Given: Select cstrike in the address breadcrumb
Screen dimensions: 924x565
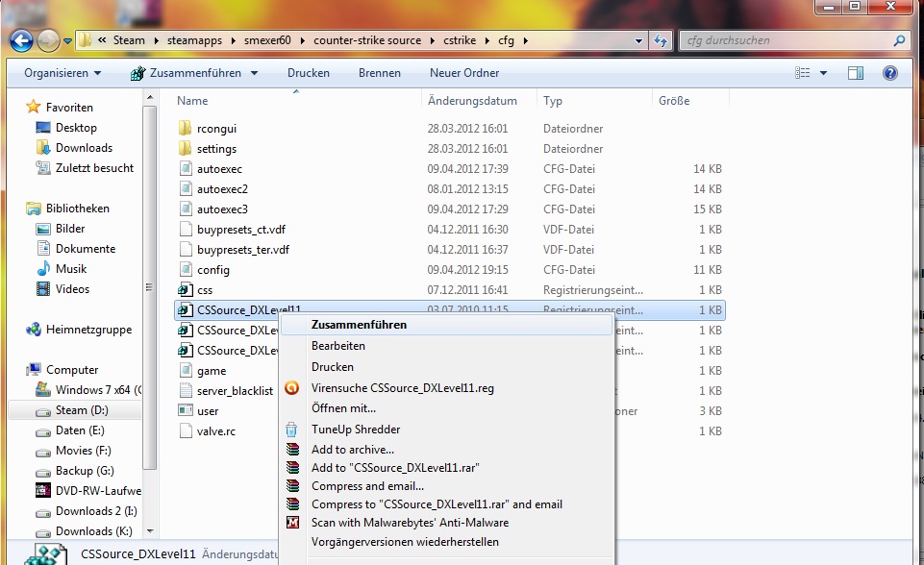Looking at the screenshot, I should 460,40.
